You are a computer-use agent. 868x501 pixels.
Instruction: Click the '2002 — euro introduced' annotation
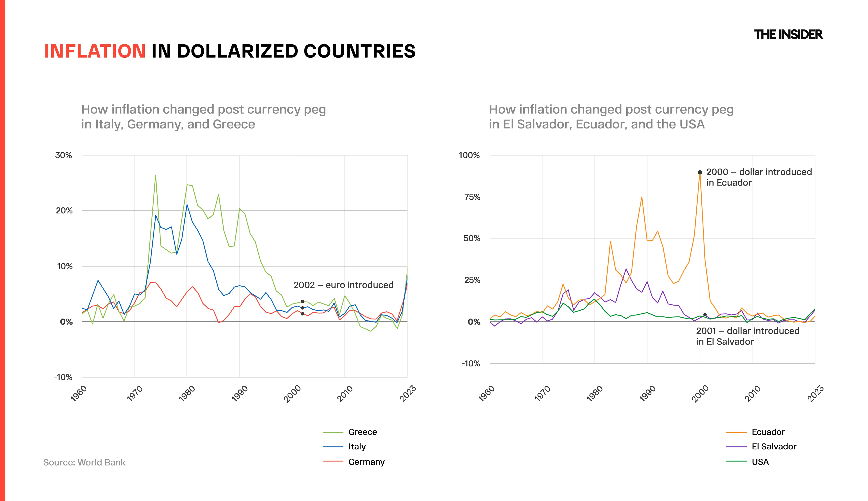pyautogui.click(x=343, y=285)
